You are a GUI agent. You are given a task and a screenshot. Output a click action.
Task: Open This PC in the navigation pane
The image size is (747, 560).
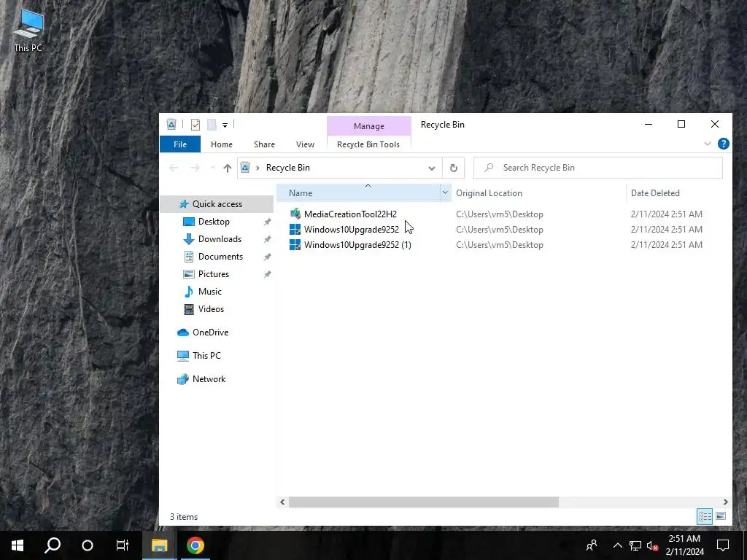click(206, 356)
